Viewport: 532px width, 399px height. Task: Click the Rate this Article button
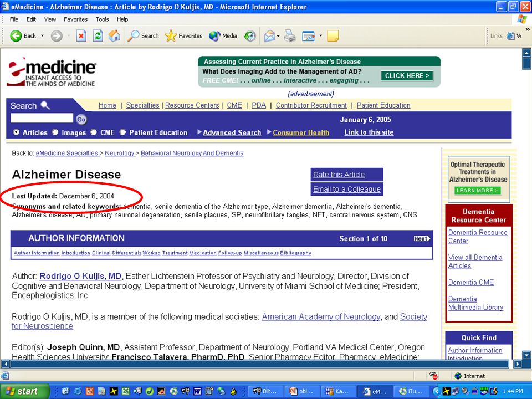pyautogui.click(x=347, y=175)
